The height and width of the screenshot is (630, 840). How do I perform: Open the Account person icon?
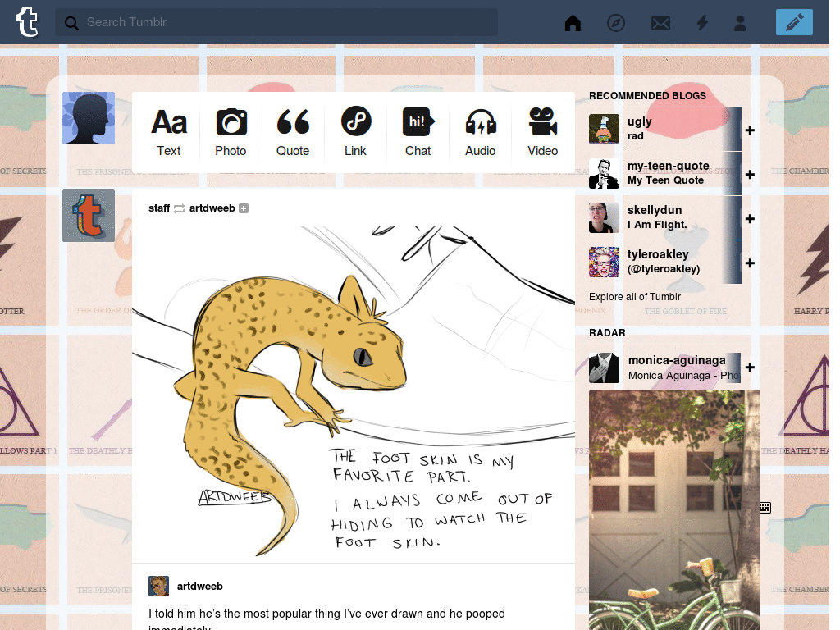point(741,23)
